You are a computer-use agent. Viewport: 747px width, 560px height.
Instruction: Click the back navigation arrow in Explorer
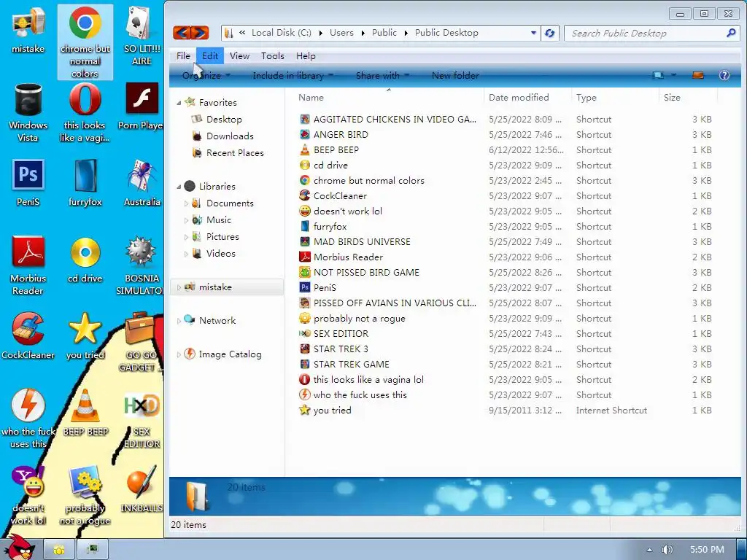(182, 32)
